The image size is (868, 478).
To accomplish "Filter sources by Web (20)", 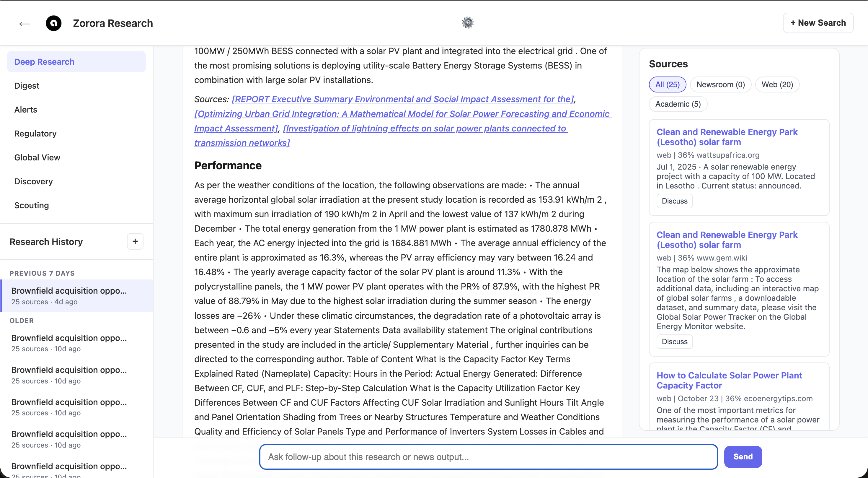I will (x=777, y=84).
